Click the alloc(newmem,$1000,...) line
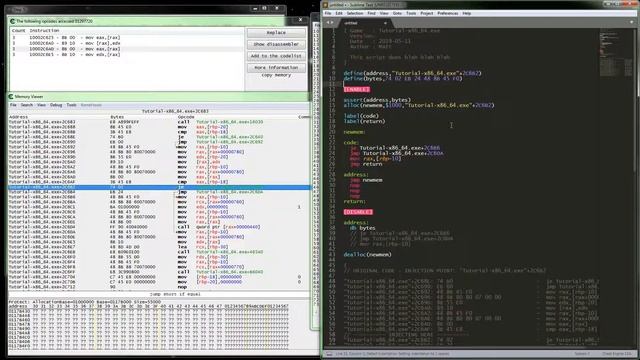The image size is (640, 360). 419,105
